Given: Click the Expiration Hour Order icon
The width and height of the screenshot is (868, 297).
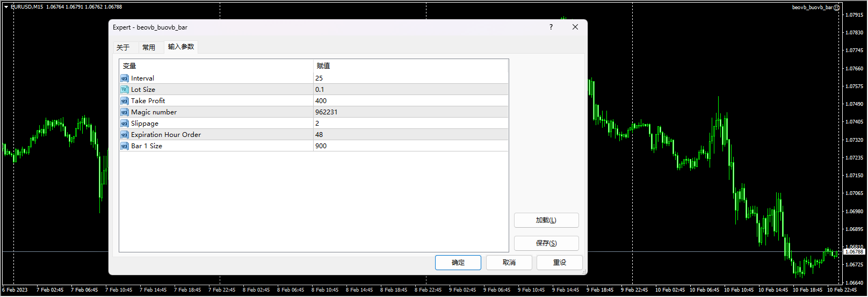Looking at the screenshot, I should coord(124,135).
